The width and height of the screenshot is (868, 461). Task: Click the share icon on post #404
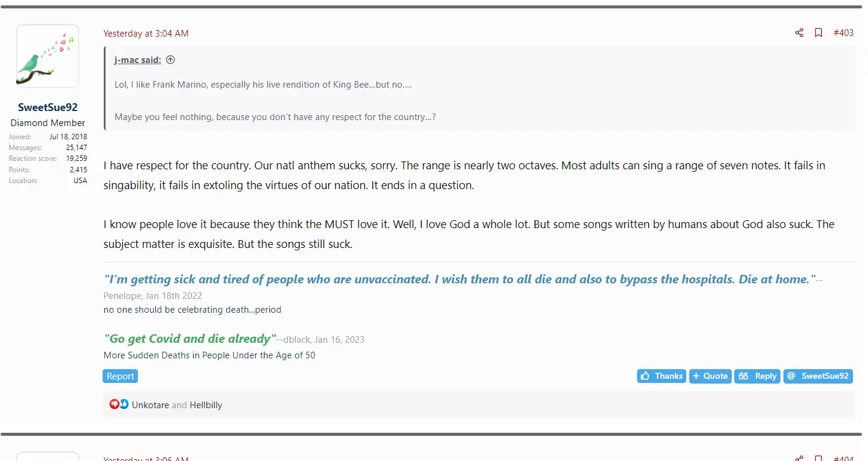point(799,459)
